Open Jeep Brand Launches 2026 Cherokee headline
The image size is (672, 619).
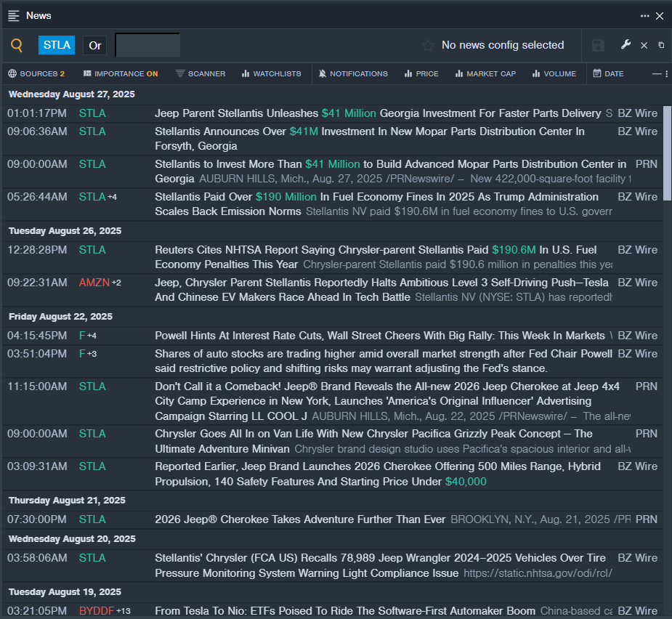coord(378,474)
